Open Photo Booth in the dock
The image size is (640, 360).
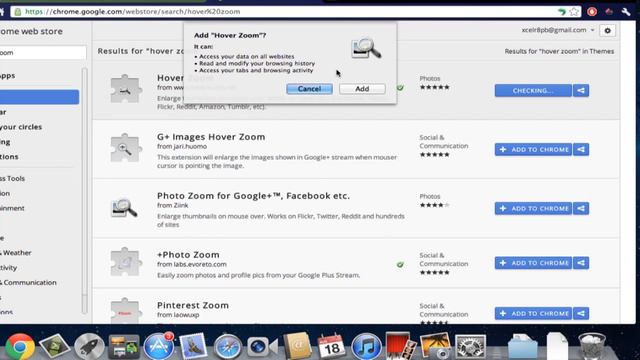(x=400, y=346)
